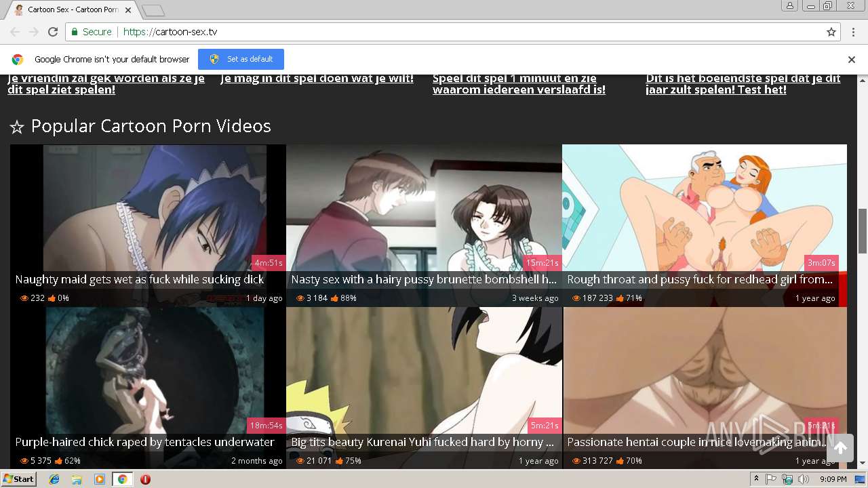Click the red round taskbar icon

tap(145, 479)
